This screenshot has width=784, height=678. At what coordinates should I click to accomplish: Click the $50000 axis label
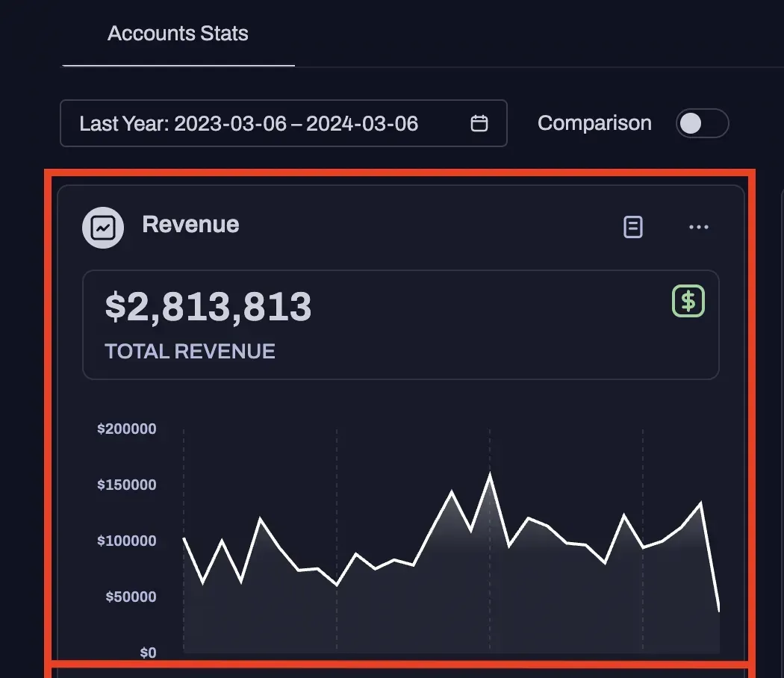(131, 597)
